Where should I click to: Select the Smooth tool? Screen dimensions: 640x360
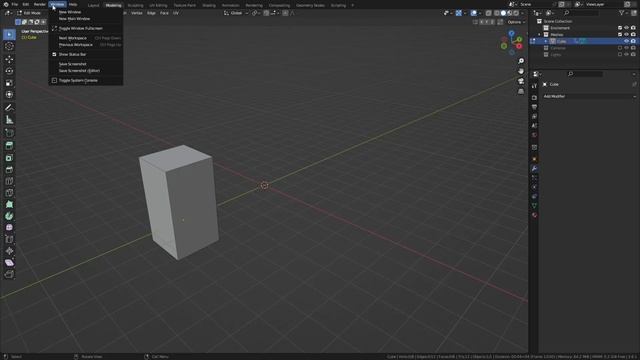9,228
